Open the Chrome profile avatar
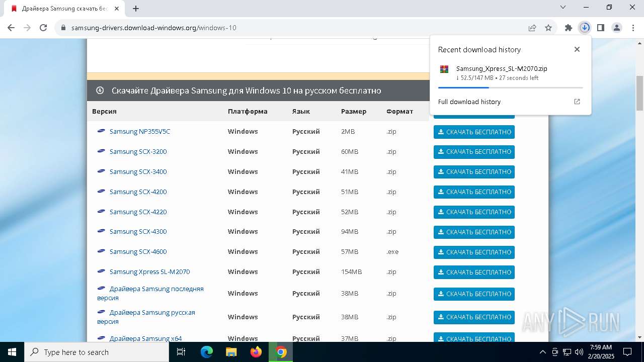Screen dimensions: 644x362 (617, 28)
